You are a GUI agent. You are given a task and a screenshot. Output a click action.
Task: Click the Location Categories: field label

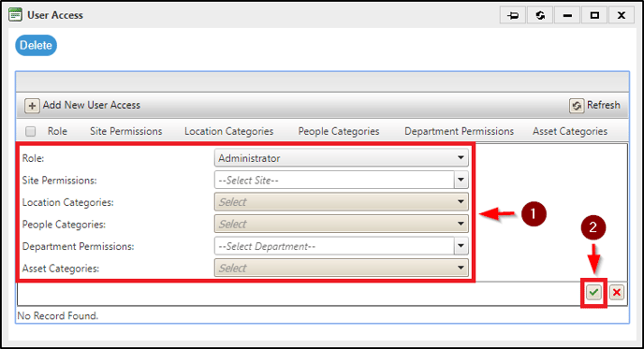68,202
